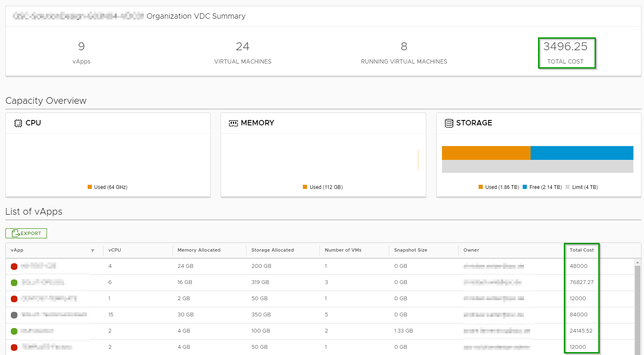
Task: Click the red status icon on the 200 GB storage row
Action: point(14,267)
